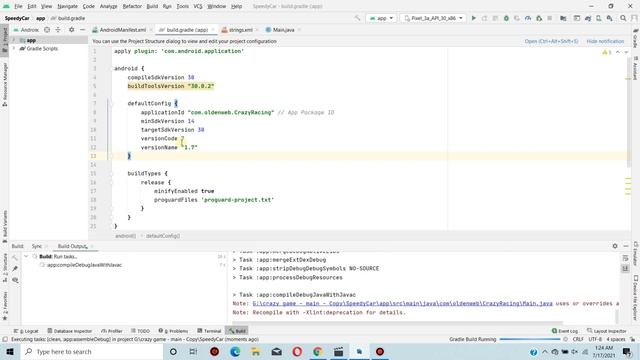Open the Pixel_3a_API_30_x86 device dropdown

point(433,18)
